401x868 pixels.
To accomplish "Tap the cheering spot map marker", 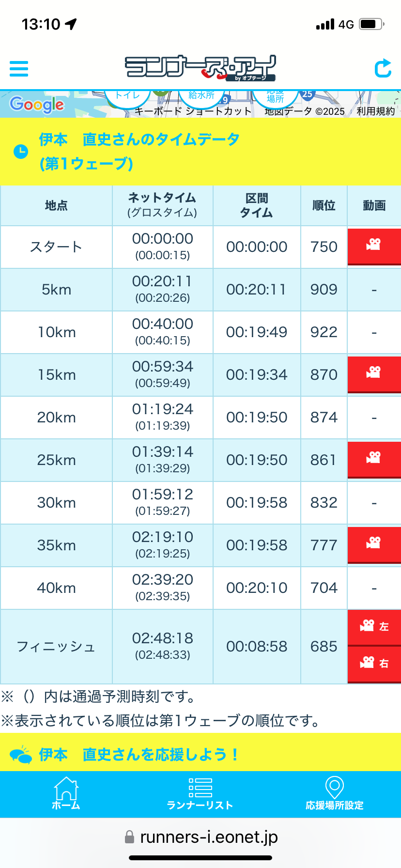I will 275,98.
